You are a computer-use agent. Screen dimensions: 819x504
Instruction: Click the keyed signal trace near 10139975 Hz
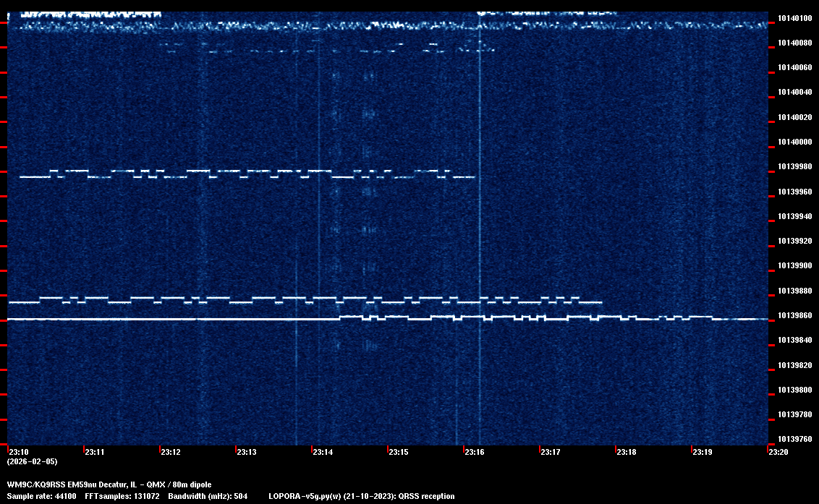click(217, 174)
